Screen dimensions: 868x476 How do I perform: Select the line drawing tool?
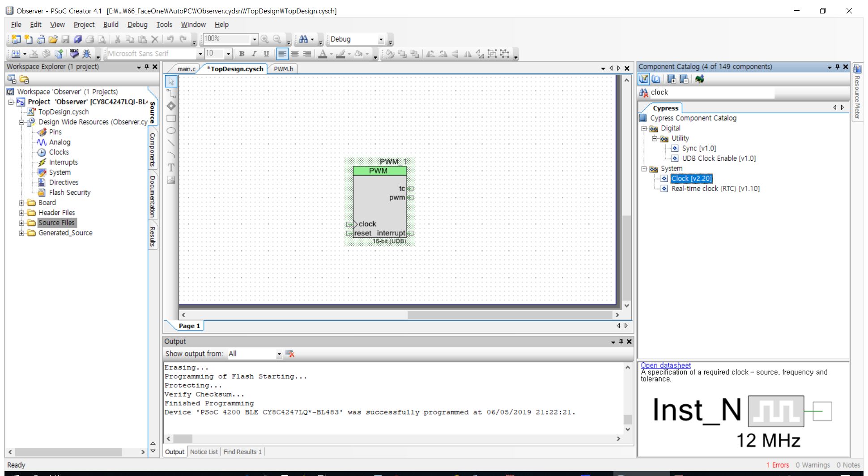[171, 143]
